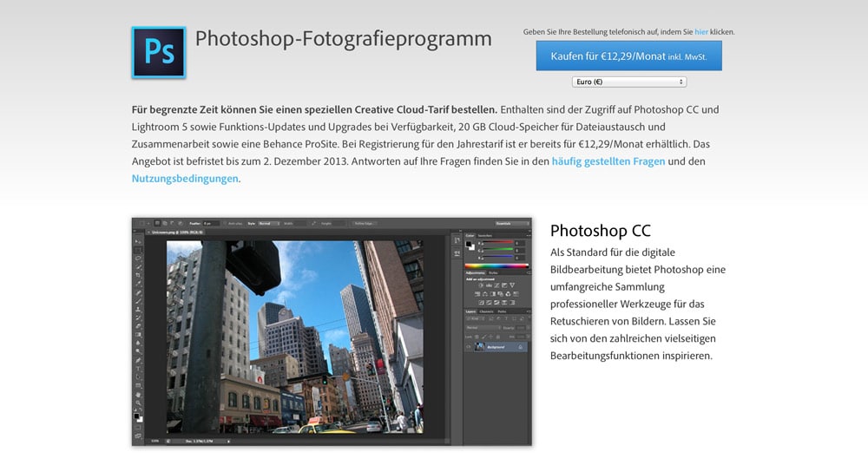Open the Normal blend mode dropdown
The image size is (868, 465).
point(483,327)
